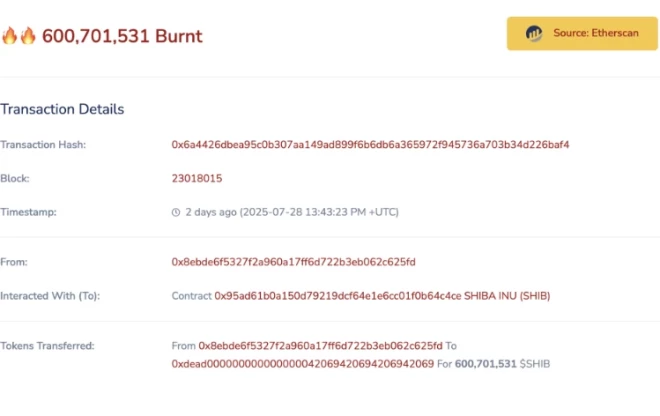
Task: Open sender address in Tokens Transferred row
Action: tap(320, 346)
